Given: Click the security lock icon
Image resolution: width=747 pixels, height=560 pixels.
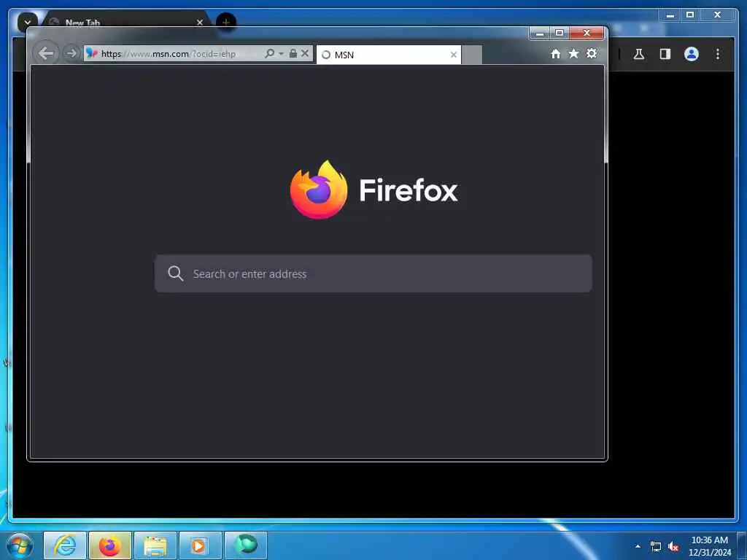Looking at the screenshot, I should coord(293,53).
